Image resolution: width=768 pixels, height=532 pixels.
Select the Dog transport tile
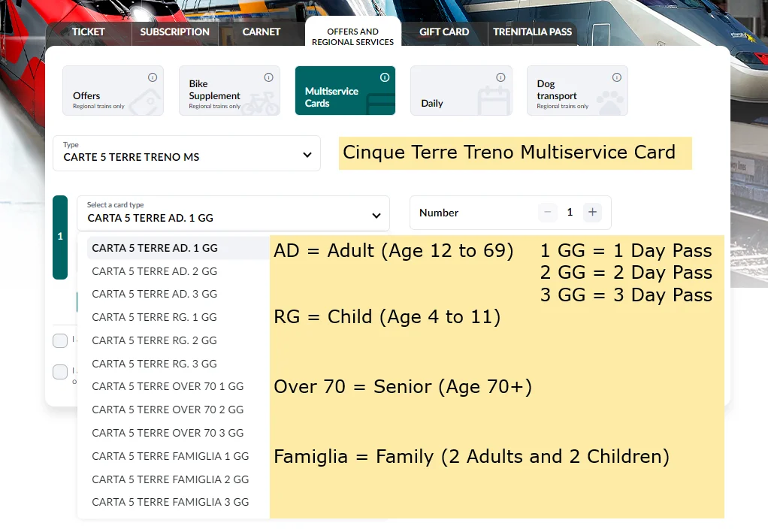click(x=576, y=91)
